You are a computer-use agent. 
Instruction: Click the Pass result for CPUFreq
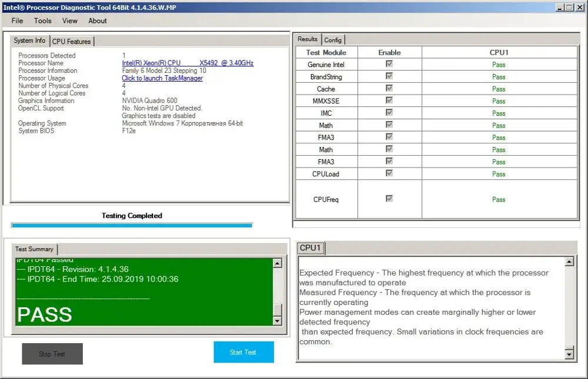pyautogui.click(x=499, y=199)
